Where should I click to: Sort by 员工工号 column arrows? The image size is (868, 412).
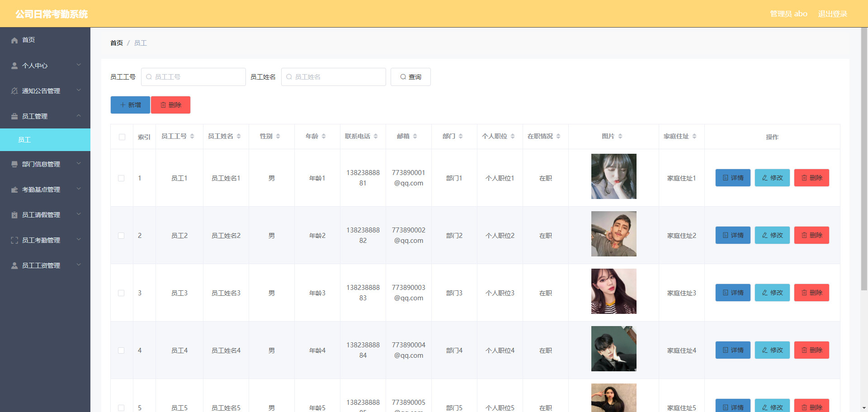(x=192, y=136)
